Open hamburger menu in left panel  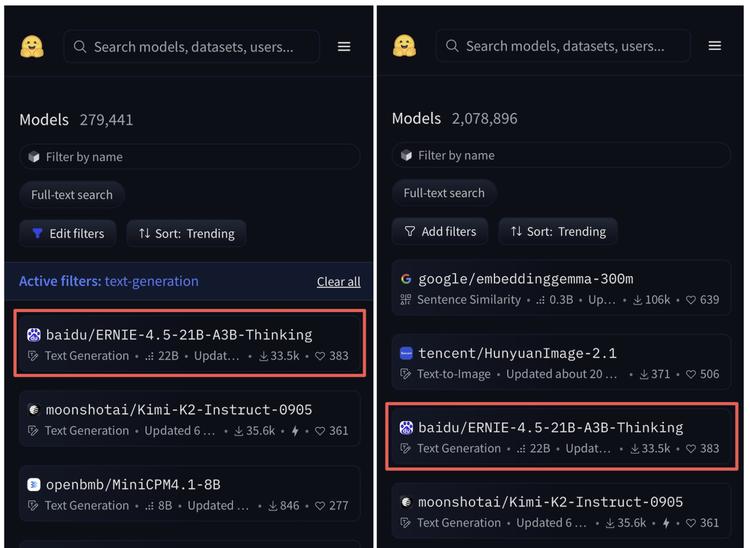pyautogui.click(x=344, y=47)
